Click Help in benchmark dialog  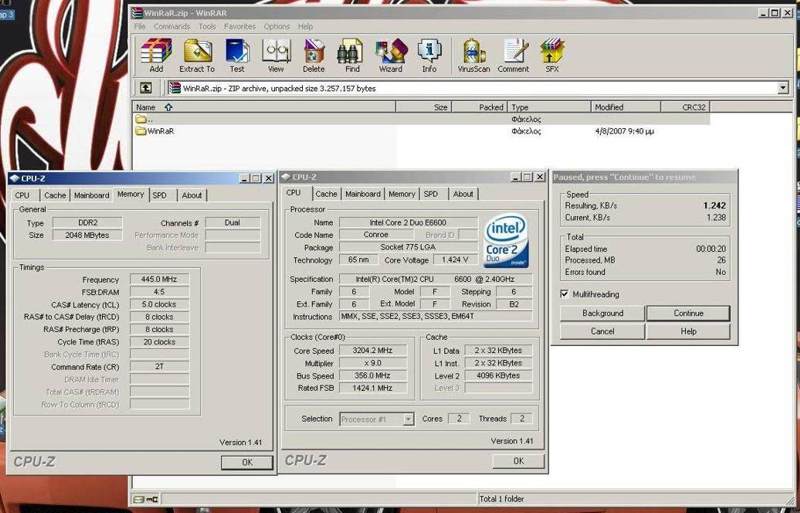tap(688, 331)
